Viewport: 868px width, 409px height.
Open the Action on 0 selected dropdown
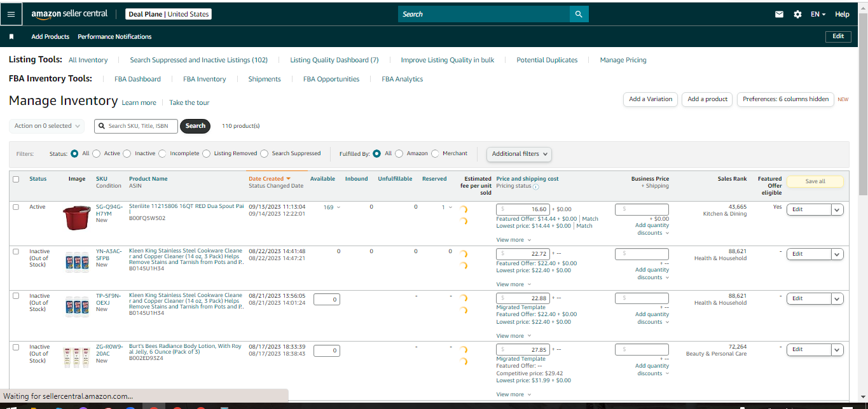point(47,126)
